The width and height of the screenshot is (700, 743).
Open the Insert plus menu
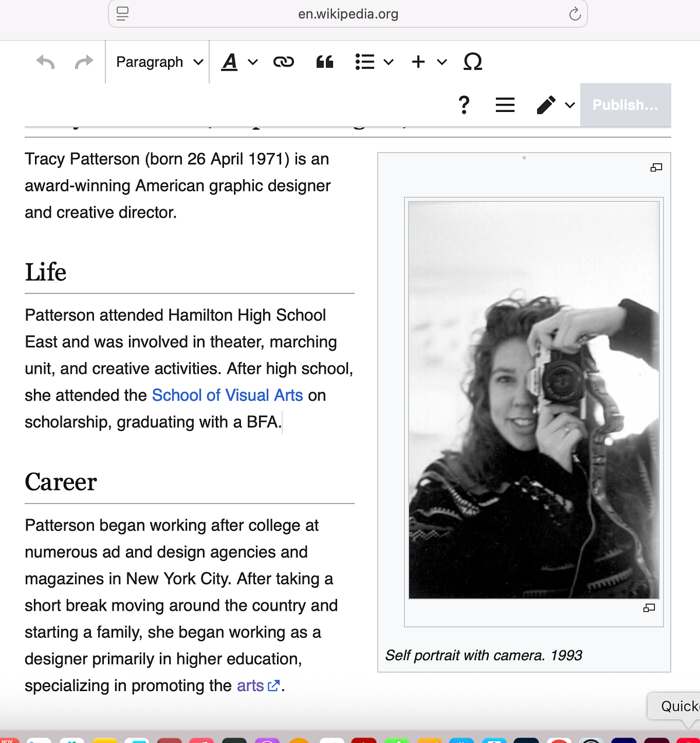[418, 62]
